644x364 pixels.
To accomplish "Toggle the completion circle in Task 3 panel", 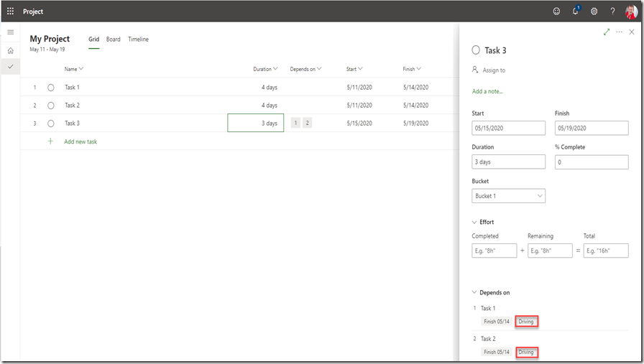I will [476, 50].
